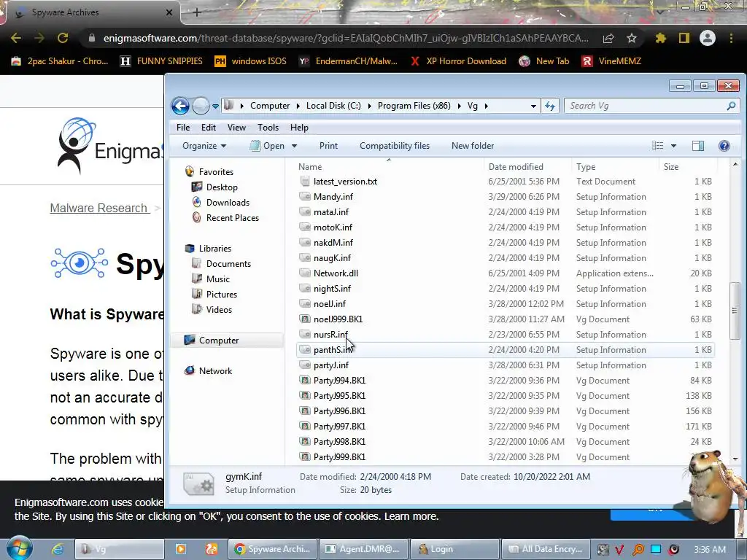The image size is (747, 560).
Task: Click Print in Explorer toolbar
Action: 328,146
